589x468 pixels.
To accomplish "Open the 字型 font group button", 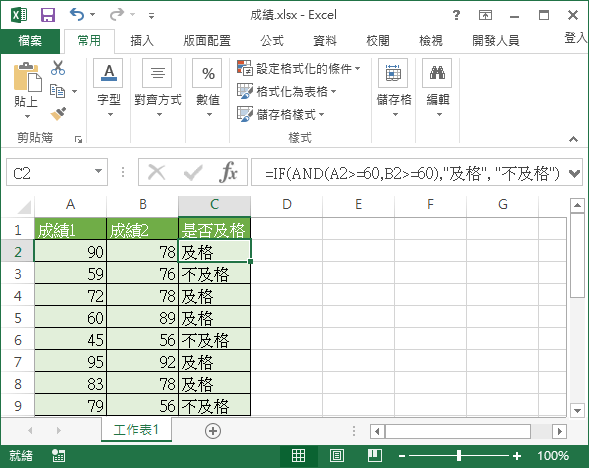I will tap(109, 89).
